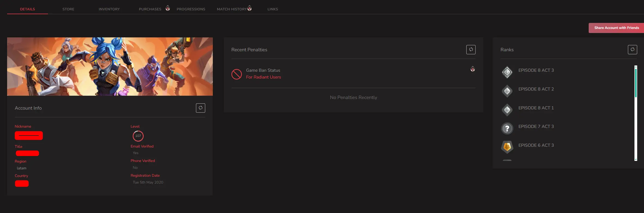
Task: Select the Episode 8 Act 2 rank icon
Action: [x=507, y=91]
